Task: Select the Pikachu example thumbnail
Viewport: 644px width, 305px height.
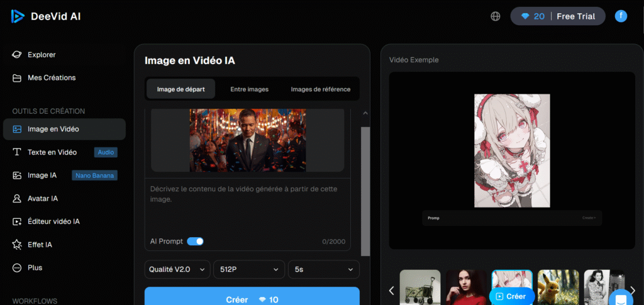Action: [558, 288]
